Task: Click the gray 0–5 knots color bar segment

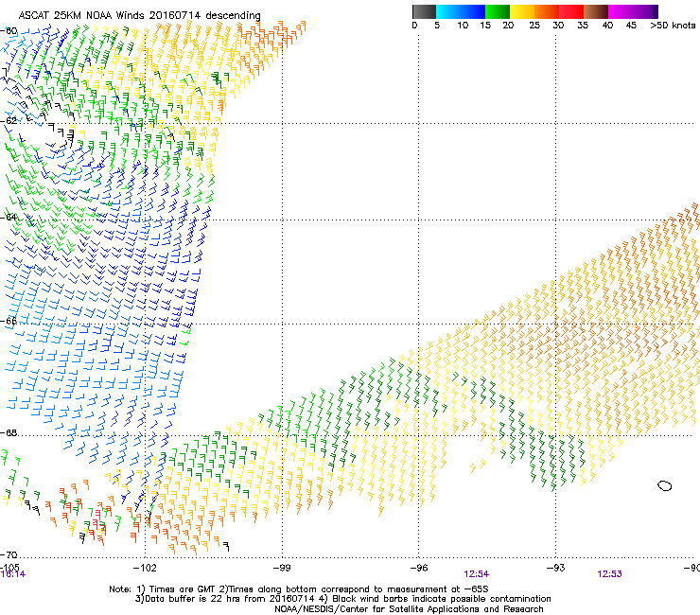Action: (424, 11)
